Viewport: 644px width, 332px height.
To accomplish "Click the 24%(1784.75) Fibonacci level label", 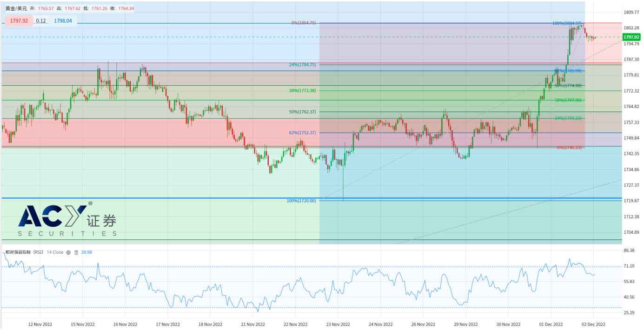I will point(302,65).
